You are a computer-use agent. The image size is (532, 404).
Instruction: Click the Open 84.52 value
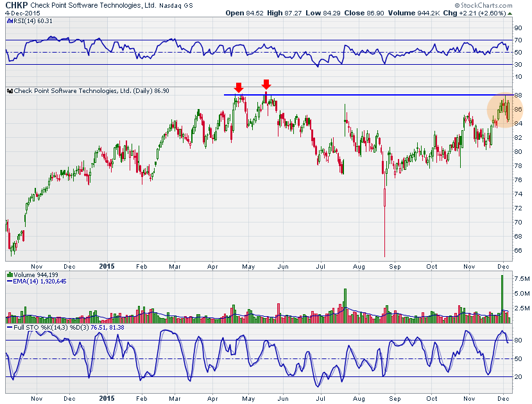click(245, 13)
